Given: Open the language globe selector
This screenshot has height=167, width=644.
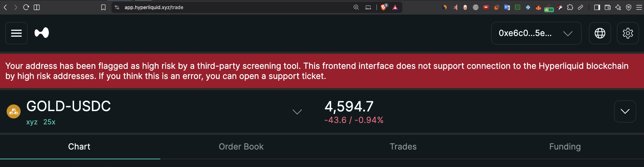Looking at the screenshot, I should click(x=600, y=33).
